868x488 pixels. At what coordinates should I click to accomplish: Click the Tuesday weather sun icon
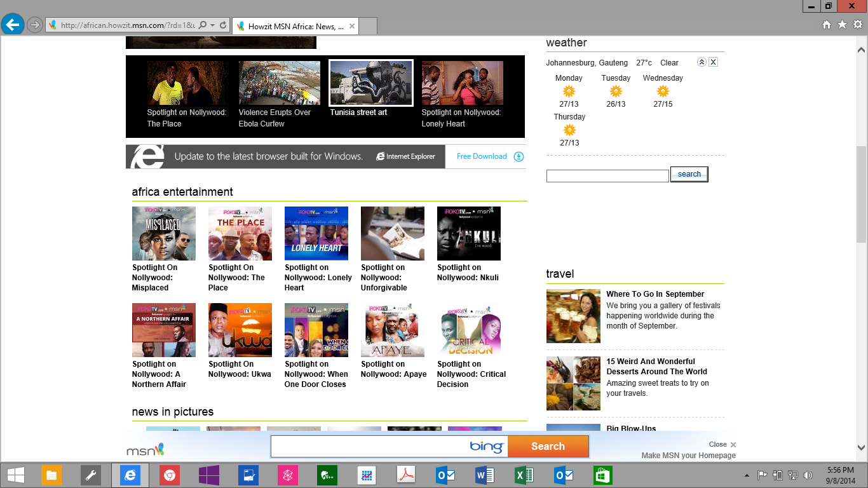coord(616,91)
